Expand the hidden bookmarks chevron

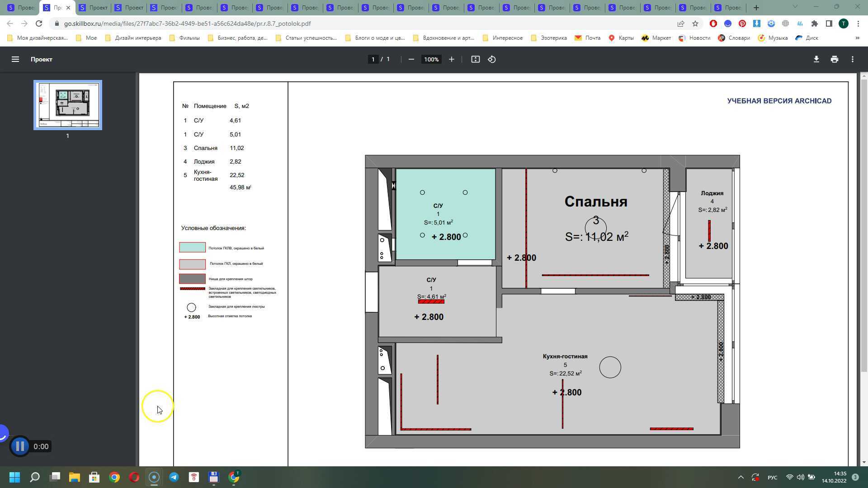pos(857,38)
